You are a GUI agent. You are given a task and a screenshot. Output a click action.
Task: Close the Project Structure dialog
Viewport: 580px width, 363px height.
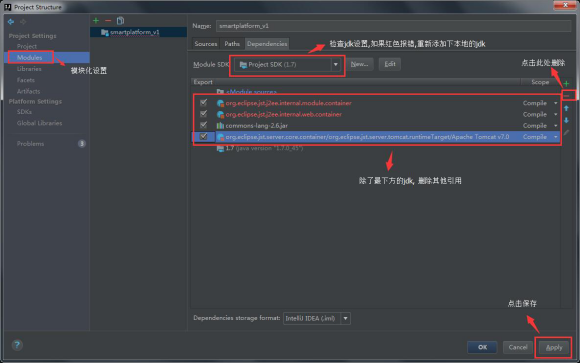click(x=565, y=5)
